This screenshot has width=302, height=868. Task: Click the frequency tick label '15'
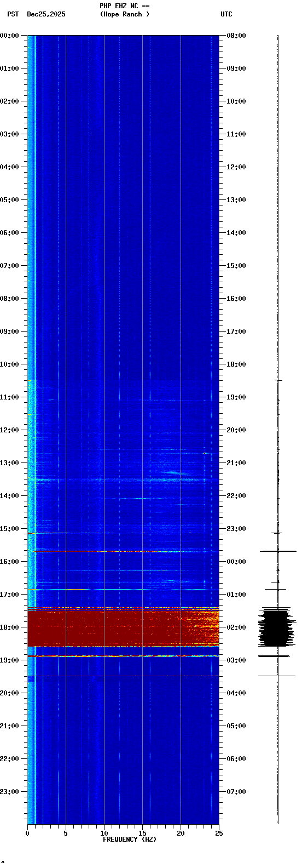142,833
